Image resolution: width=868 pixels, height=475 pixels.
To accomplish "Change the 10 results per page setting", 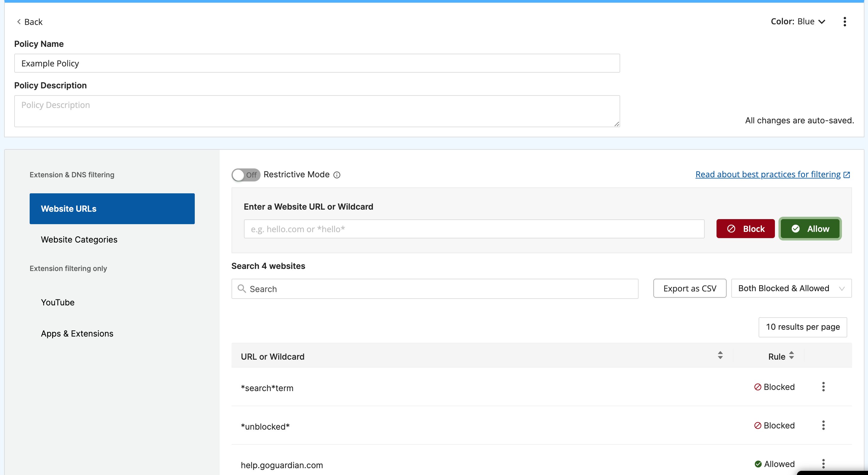I will point(802,327).
